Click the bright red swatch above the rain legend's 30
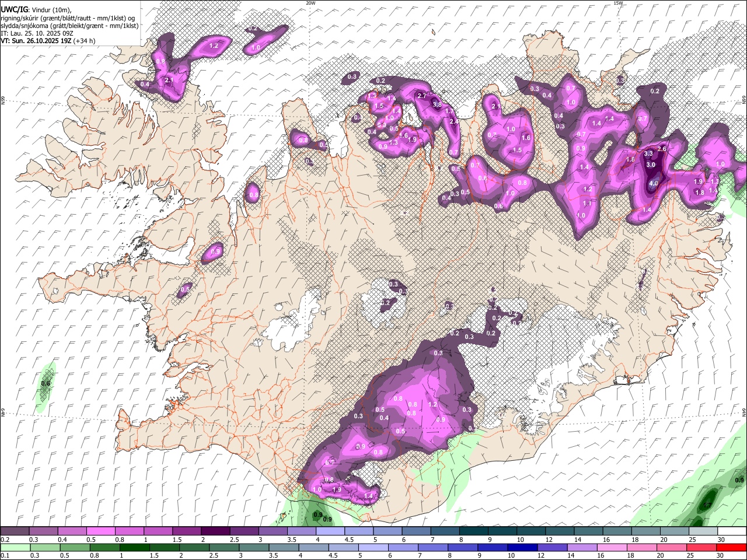 pyautogui.click(x=732, y=547)
